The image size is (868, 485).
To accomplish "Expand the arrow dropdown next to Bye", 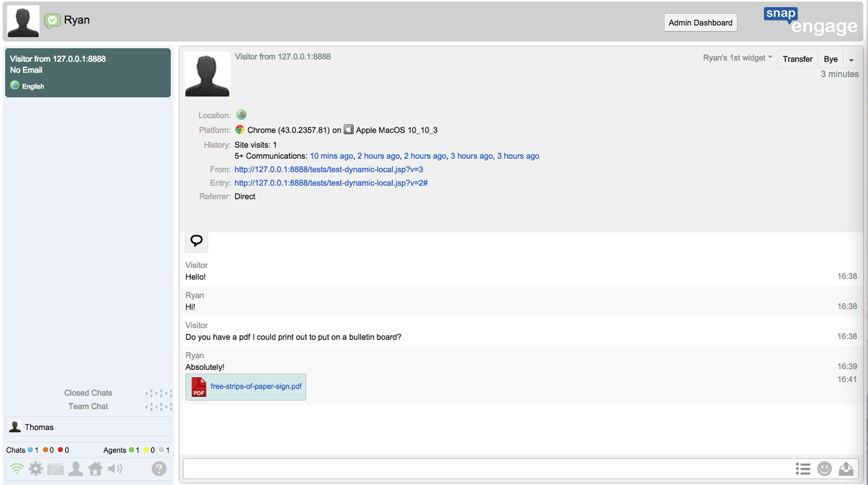I will (x=851, y=59).
